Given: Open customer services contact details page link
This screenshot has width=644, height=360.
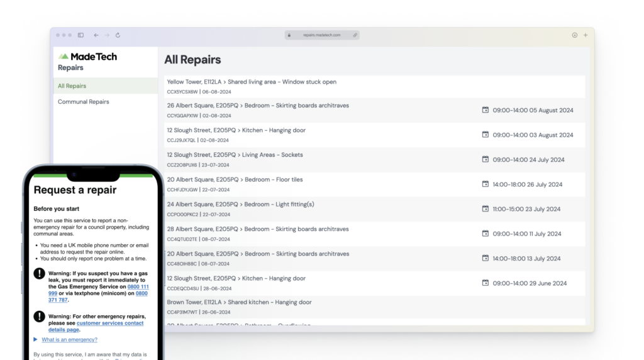Looking at the screenshot, I should (x=96, y=326).
